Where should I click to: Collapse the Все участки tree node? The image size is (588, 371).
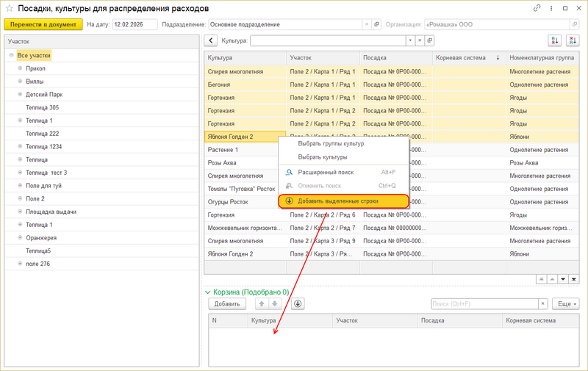coord(12,55)
